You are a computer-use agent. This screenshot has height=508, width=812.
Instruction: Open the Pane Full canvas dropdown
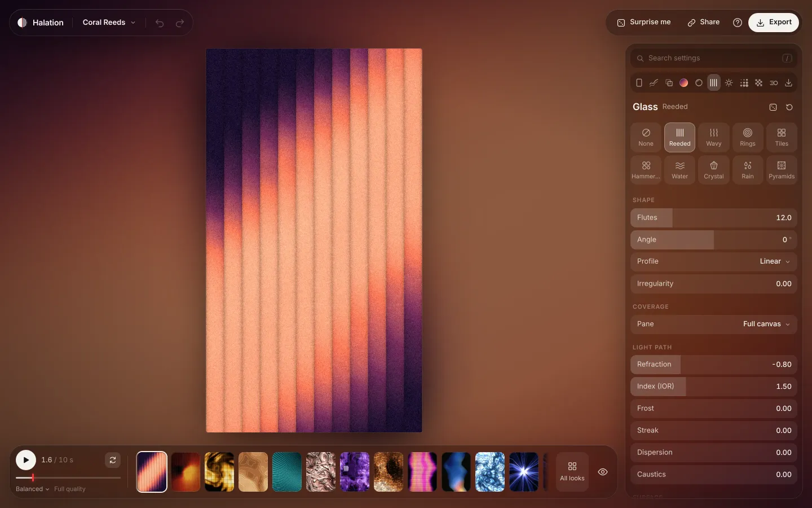coord(714,324)
